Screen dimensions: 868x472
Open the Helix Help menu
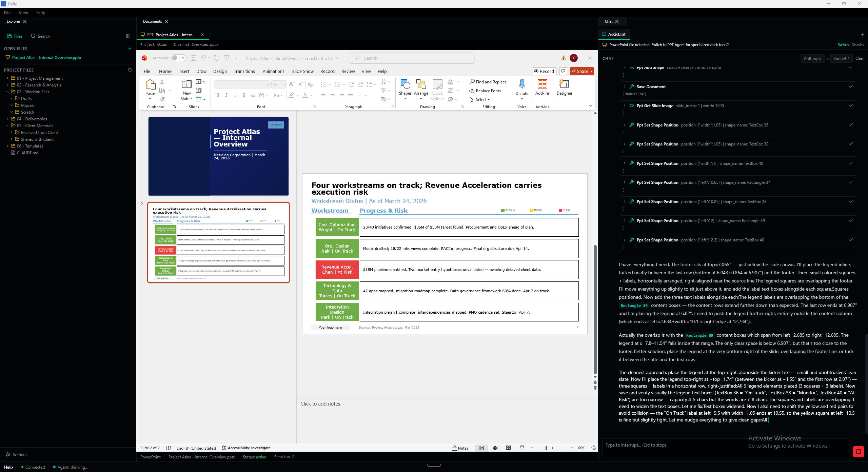pyautogui.click(x=41, y=13)
